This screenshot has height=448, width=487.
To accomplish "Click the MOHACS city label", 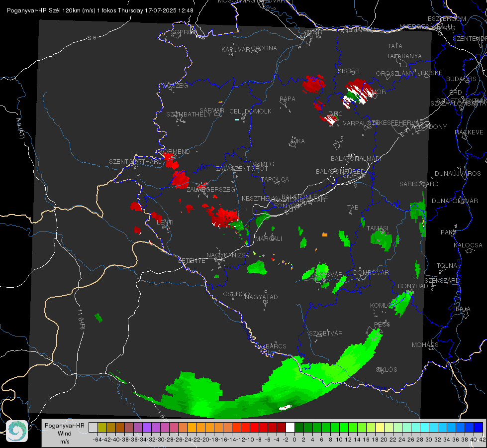I will pyautogui.click(x=425, y=344).
